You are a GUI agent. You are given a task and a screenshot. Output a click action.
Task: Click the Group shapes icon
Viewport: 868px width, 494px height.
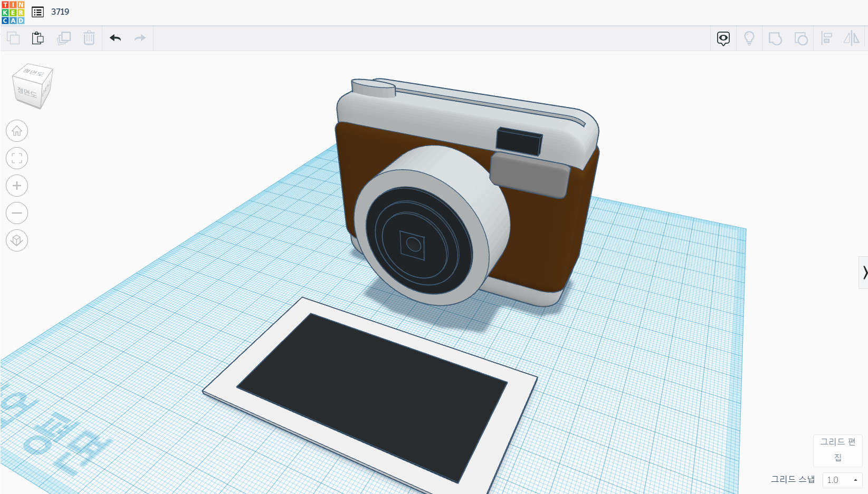775,38
